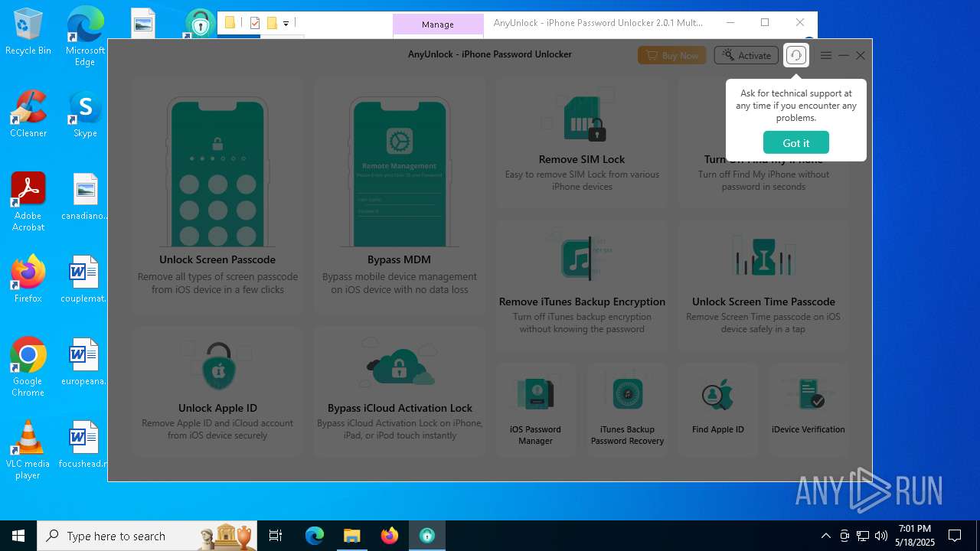Select the Manage tab in File Explorer

(x=438, y=24)
